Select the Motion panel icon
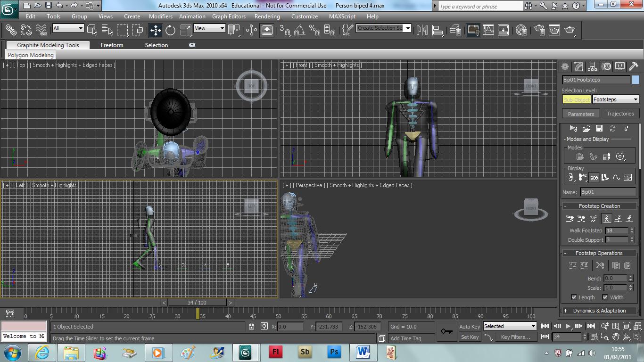This screenshot has height=362, width=644. pos(606,66)
